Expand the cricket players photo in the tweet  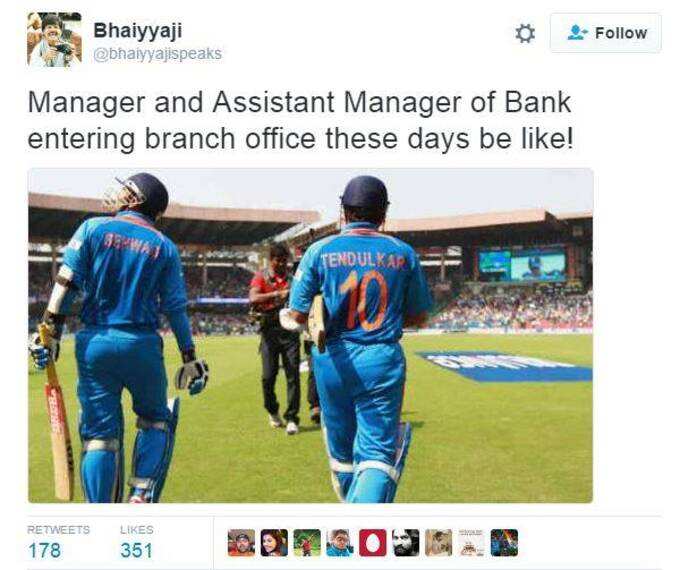click(x=311, y=336)
